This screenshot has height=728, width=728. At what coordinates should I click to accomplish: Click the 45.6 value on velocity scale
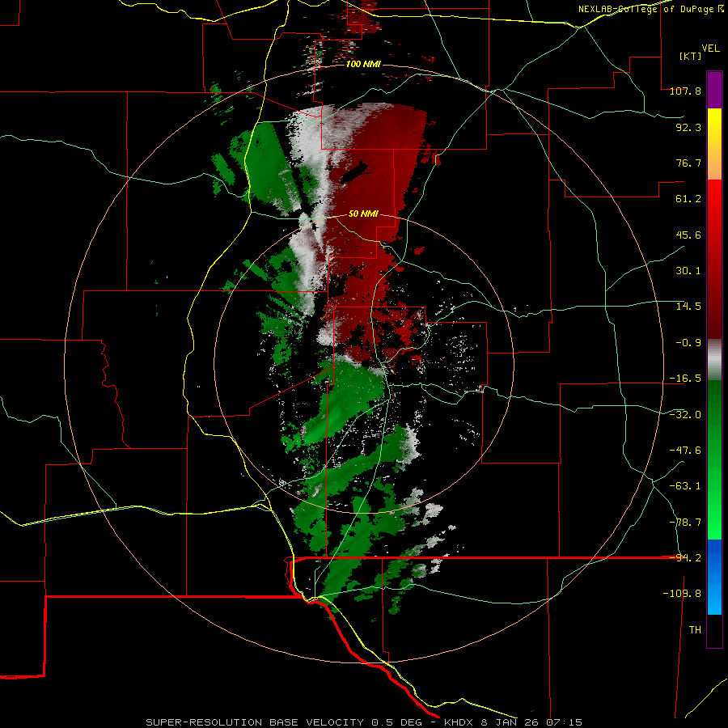point(688,235)
